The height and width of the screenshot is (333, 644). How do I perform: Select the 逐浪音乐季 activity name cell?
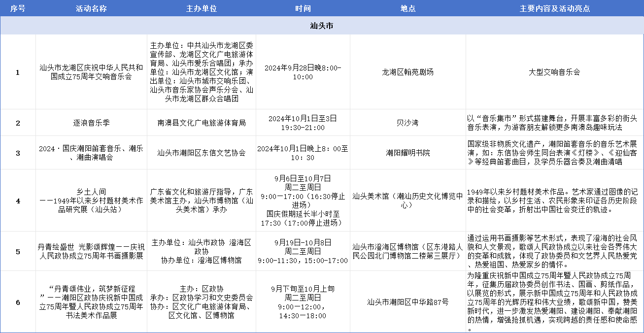point(91,123)
